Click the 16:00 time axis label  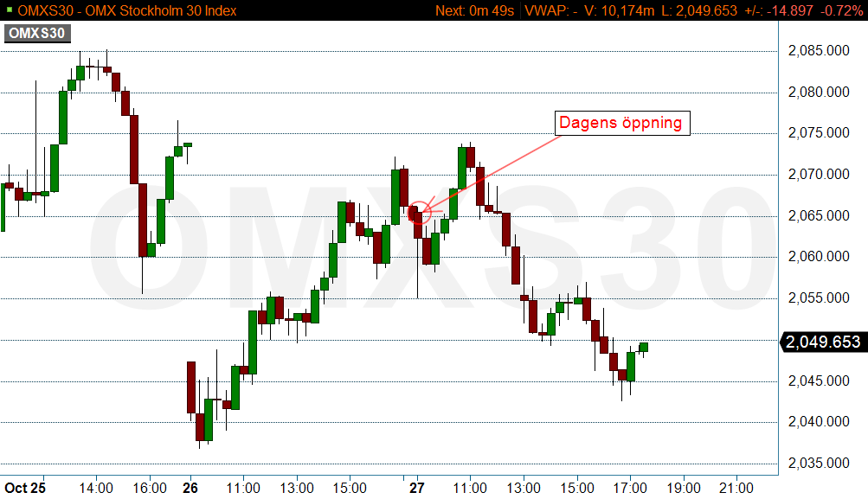tap(150, 488)
